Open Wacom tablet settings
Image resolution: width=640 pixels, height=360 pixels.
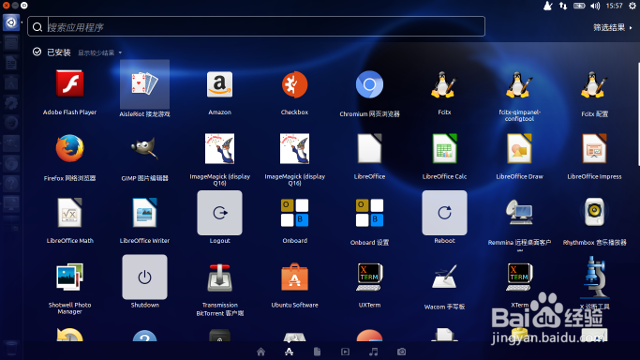coord(444,277)
